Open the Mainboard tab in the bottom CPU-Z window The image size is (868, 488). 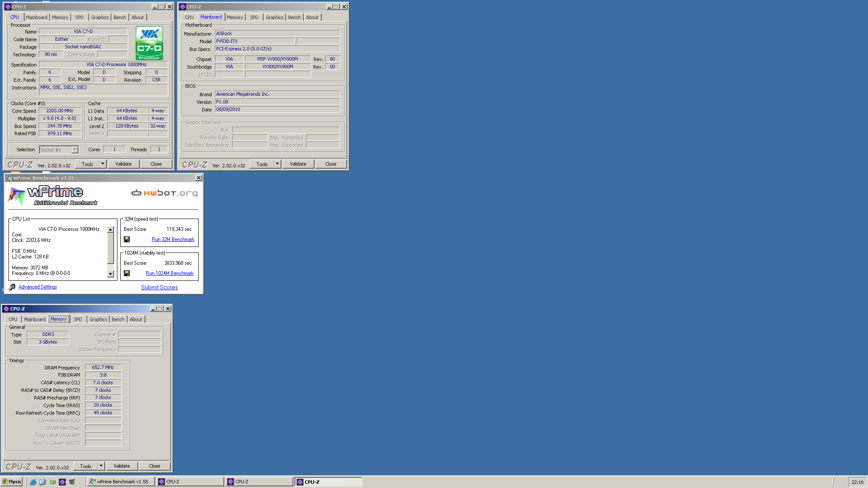(x=35, y=319)
